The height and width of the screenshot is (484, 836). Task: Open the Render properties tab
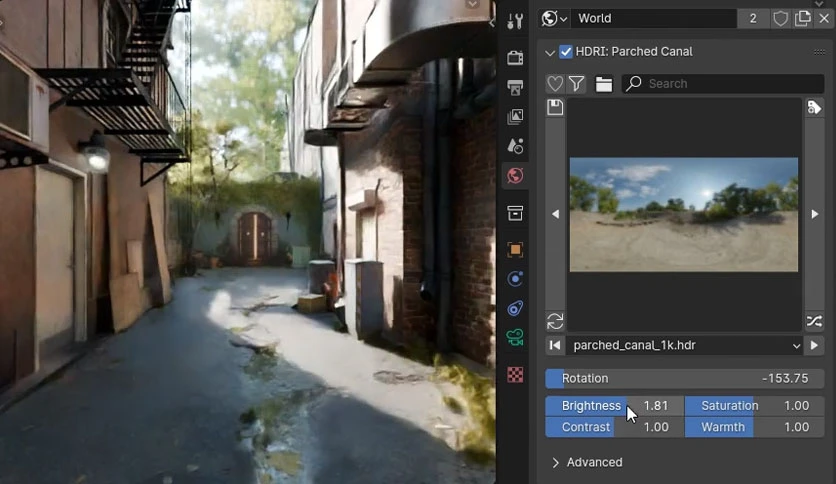[515, 58]
